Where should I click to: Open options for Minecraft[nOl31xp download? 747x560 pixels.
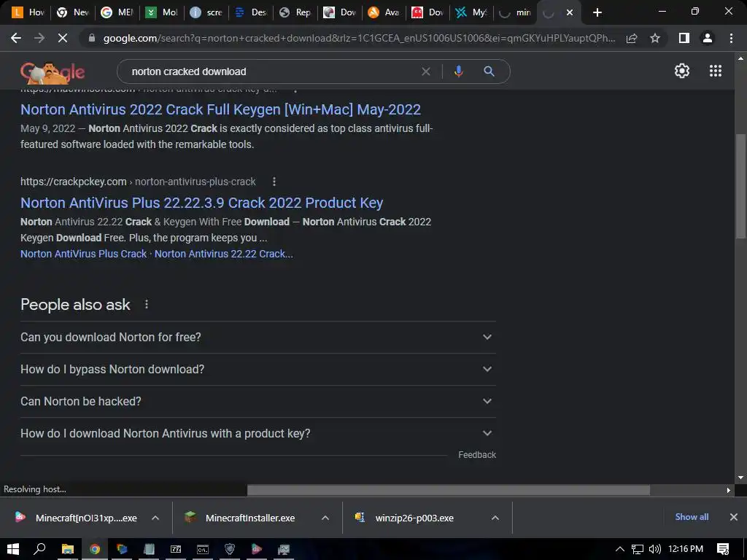[x=155, y=518]
